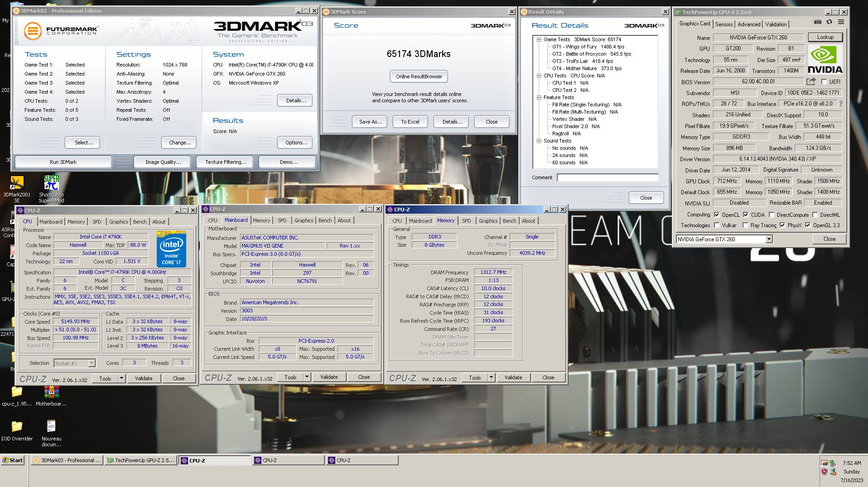This screenshot has height=487, width=868.
Task: Toggle the PhysX checkbox
Action: (x=782, y=225)
